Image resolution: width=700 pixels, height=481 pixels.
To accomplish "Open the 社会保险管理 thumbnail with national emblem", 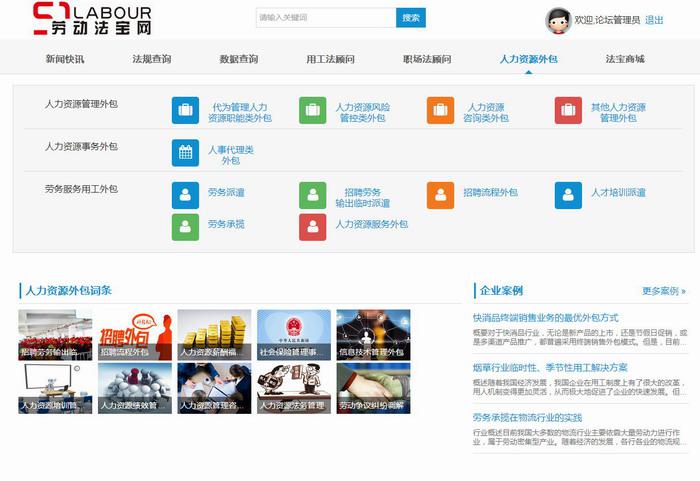I will tap(294, 335).
